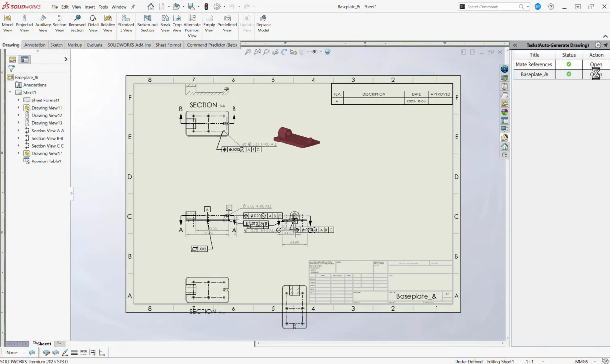Expand Section View A-A tree node

(x=19, y=131)
